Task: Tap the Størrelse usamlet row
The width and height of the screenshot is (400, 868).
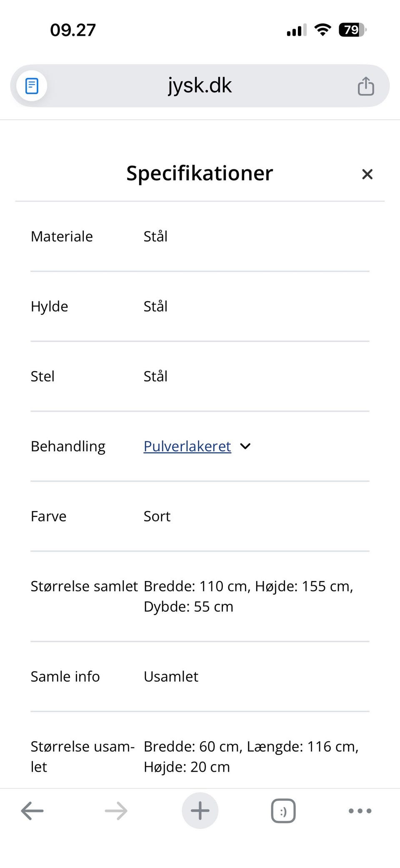Action: click(x=82, y=756)
